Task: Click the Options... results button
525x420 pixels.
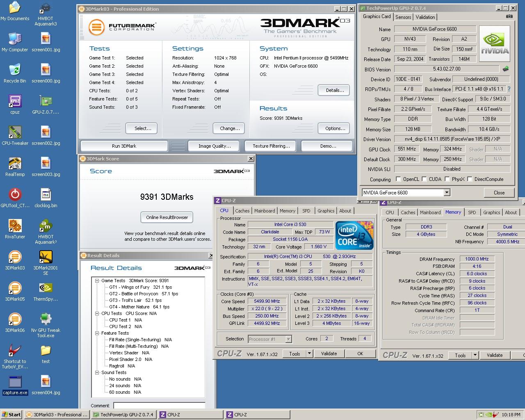Action: [335, 128]
